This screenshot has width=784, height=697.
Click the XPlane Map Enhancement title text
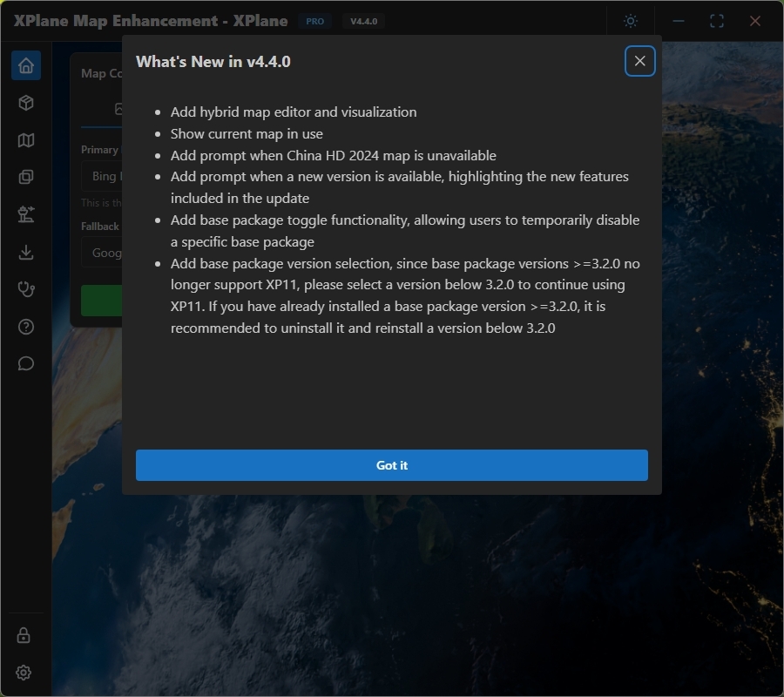[151, 21]
